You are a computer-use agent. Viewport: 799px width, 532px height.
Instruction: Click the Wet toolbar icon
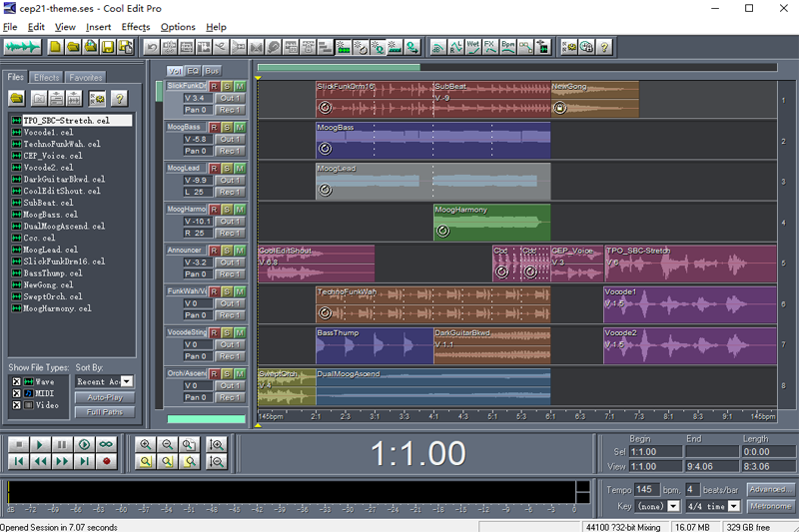tap(472, 47)
